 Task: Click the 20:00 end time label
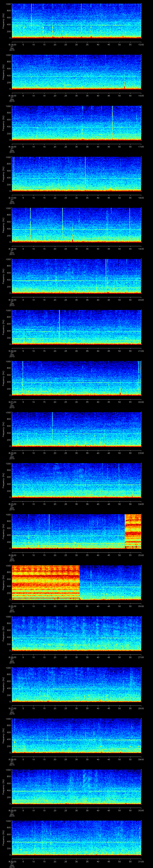pyautogui.click(x=141, y=300)
